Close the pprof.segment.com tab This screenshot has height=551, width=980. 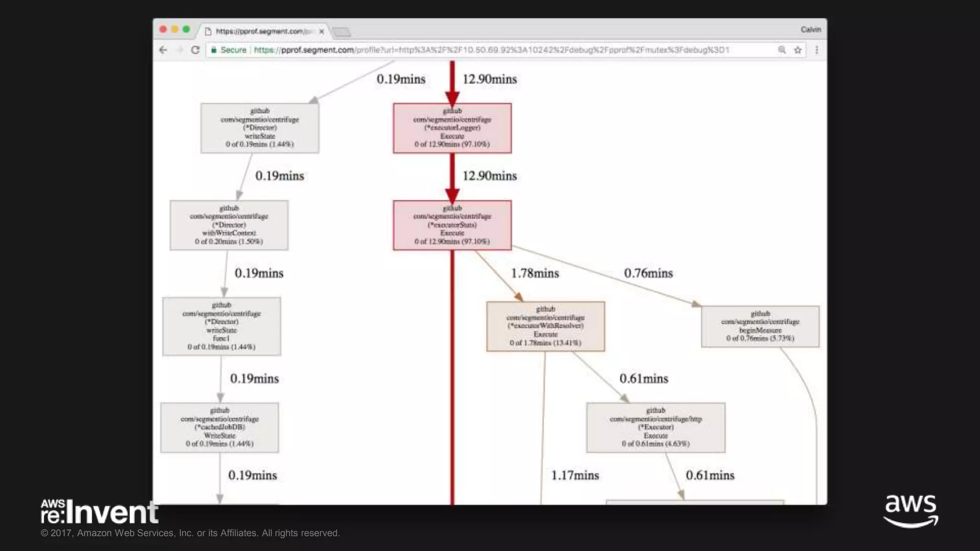[x=322, y=32]
